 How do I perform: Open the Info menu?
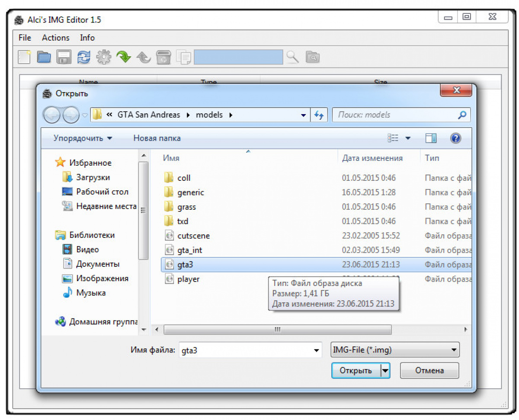87,38
